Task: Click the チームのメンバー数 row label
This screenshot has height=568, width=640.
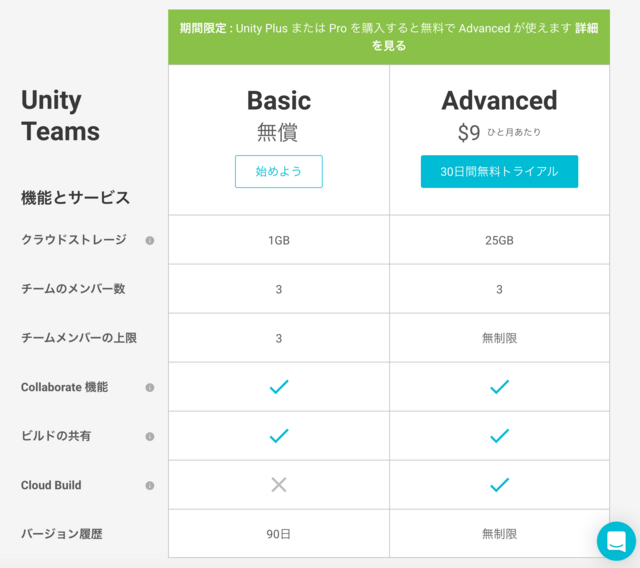Action: point(73,289)
